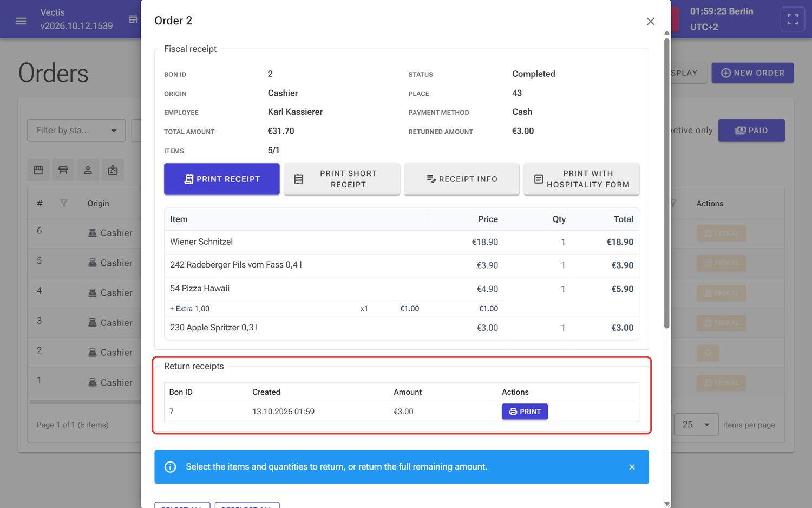The height and width of the screenshot is (508, 812).
Task: Select the 54 Pizza Hawaii item row
Action: coord(402,289)
